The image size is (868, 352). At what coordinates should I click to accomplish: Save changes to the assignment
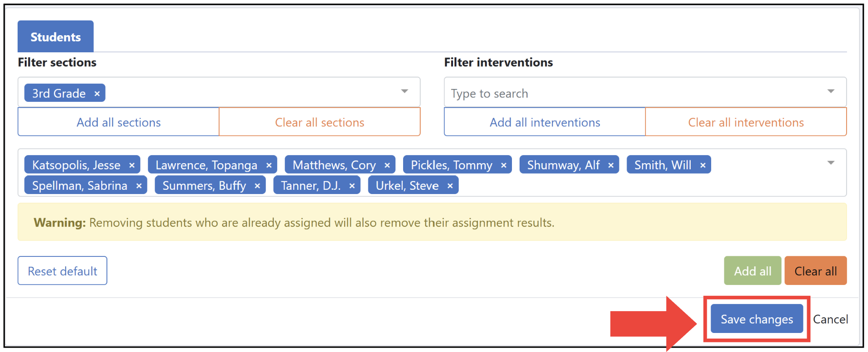click(757, 319)
